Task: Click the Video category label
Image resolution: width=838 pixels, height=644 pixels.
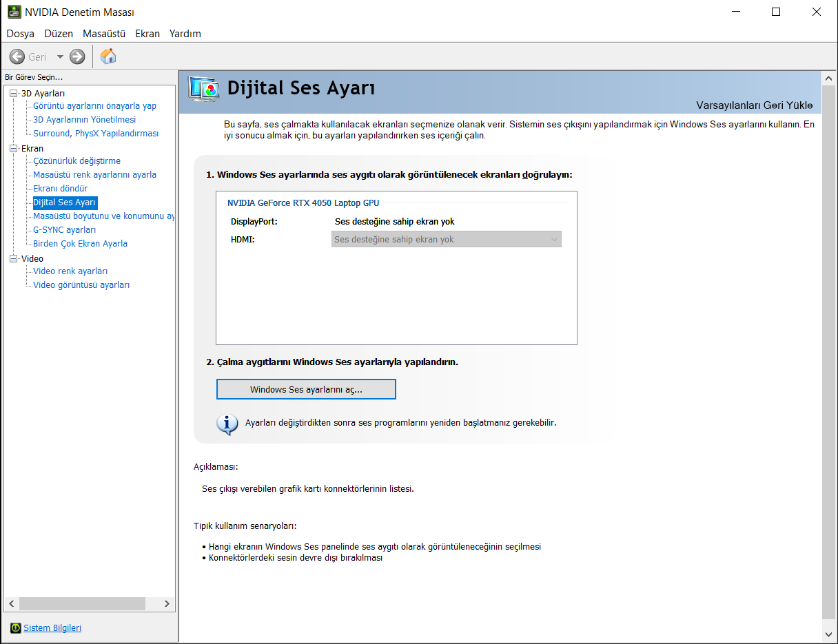Action: coord(32,258)
